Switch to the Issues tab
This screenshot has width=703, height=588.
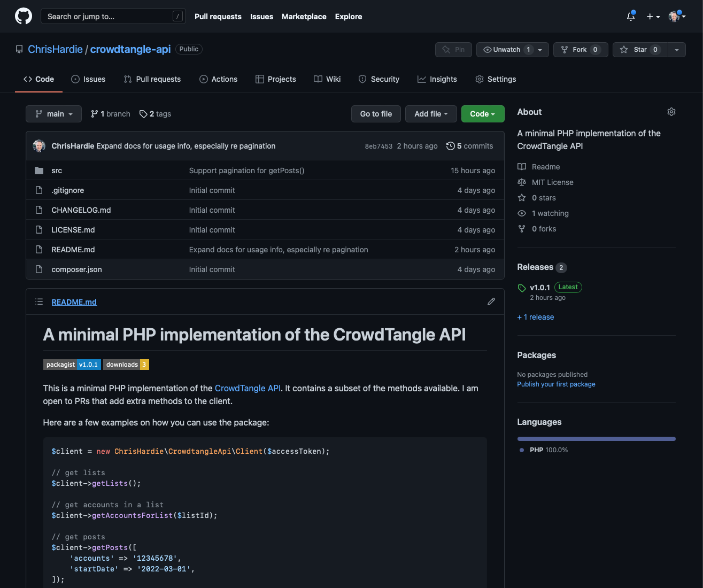click(88, 79)
